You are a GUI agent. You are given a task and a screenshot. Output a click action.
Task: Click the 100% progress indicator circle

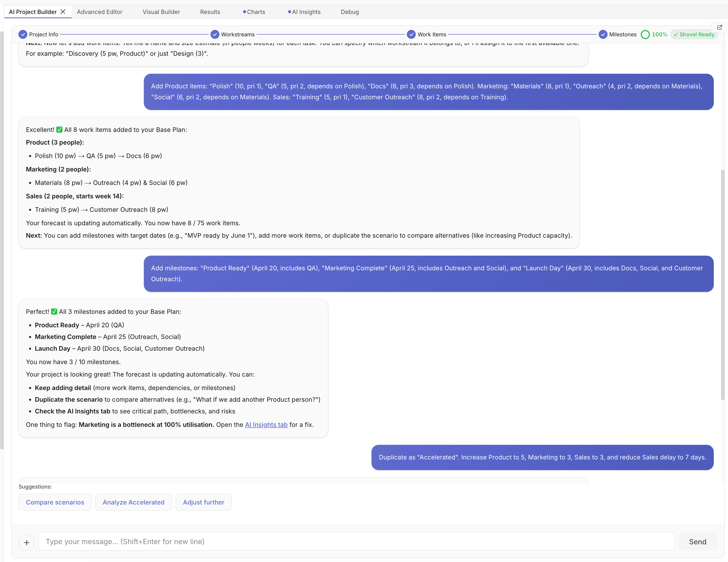coord(645,34)
